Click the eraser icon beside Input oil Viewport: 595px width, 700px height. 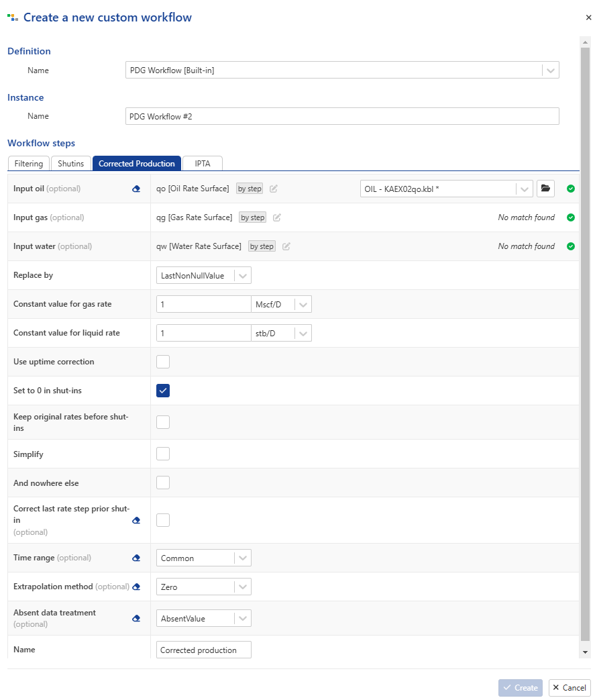click(136, 189)
